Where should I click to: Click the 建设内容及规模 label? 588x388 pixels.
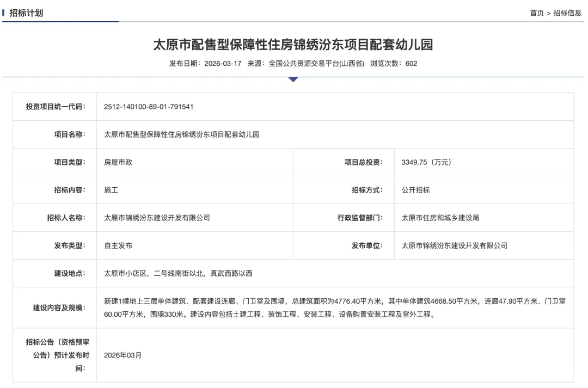tap(59, 307)
